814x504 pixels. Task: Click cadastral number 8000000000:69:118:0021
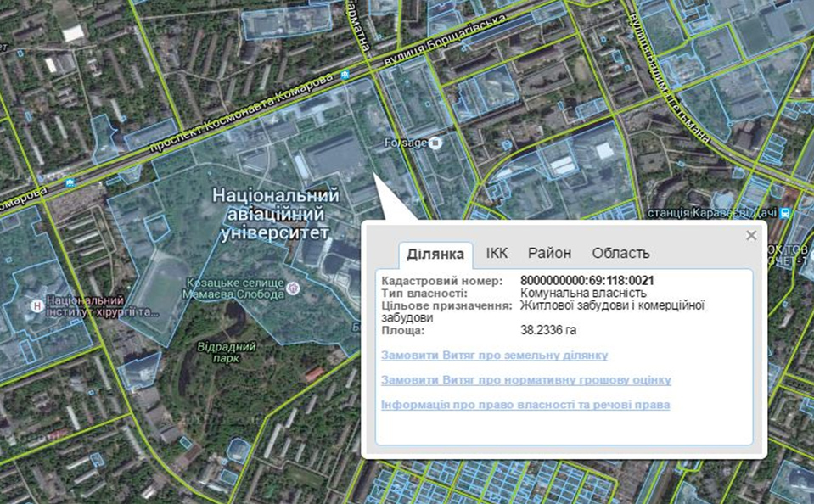pyautogui.click(x=587, y=281)
